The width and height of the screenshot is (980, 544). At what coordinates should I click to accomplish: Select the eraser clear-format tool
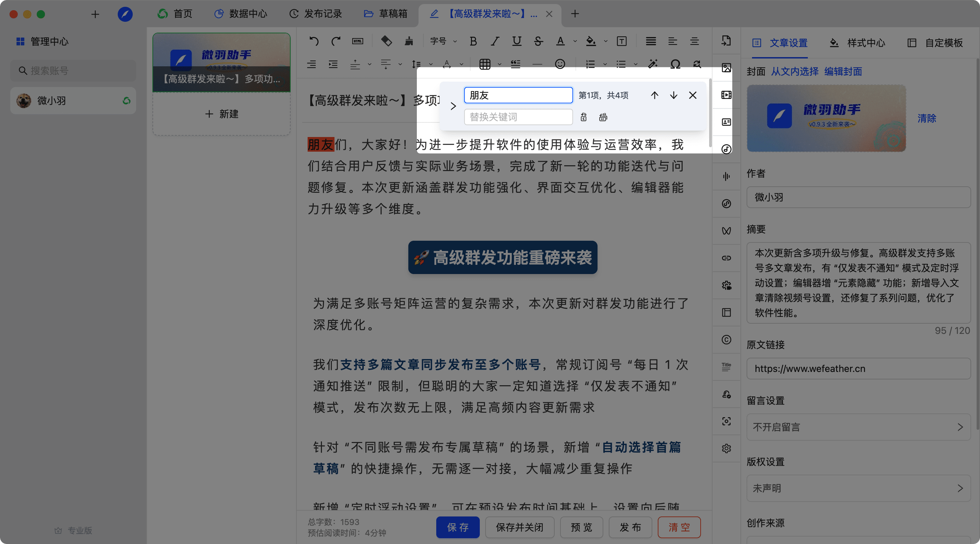[x=386, y=41]
